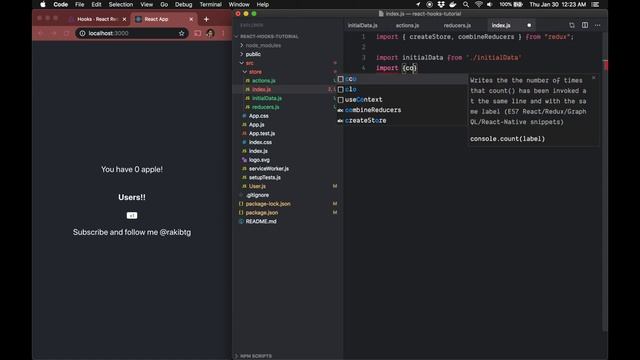This screenshot has width=640, height=360.
Task: Click the volume icon in menu bar
Action: coord(490,4)
